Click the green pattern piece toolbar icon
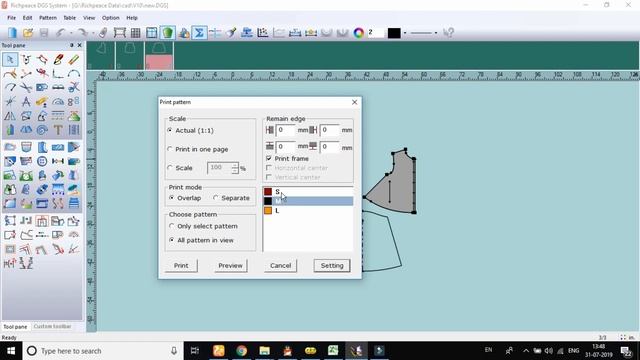Viewport: 640px width, 360px height. tap(167, 33)
